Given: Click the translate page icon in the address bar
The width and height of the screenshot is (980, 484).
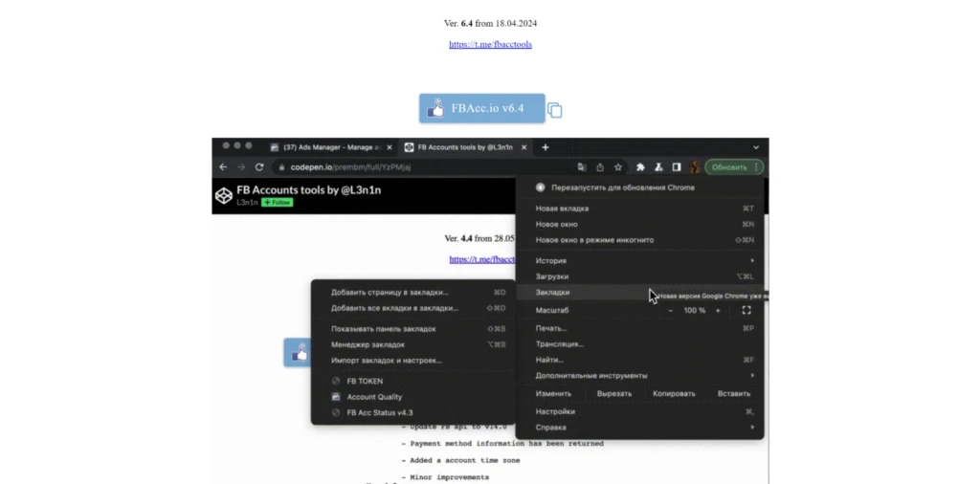Looking at the screenshot, I should click(582, 166).
